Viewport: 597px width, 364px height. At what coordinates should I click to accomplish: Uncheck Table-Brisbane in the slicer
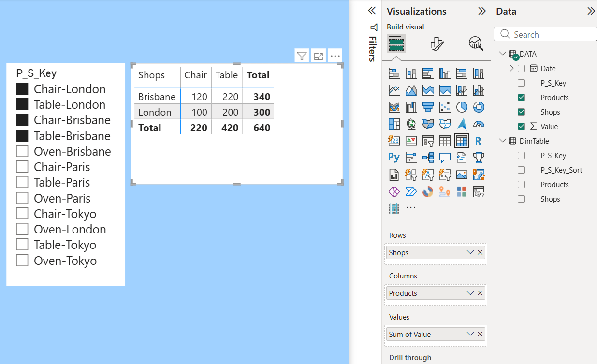(22, 136)
